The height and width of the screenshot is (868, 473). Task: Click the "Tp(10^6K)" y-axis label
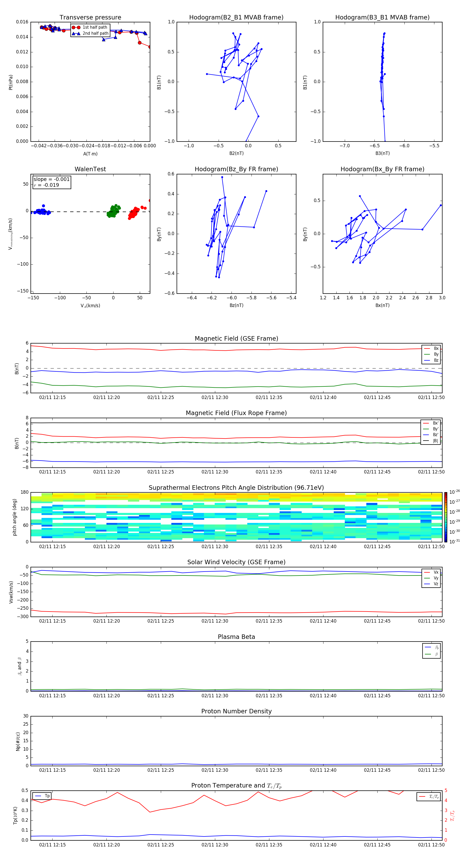(15, 815)
